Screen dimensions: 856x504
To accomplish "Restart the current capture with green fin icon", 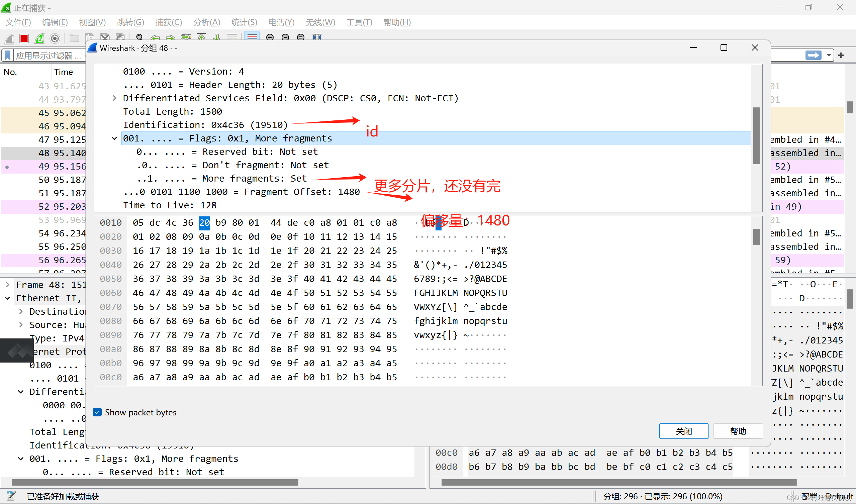I will [x=39, y=38].
